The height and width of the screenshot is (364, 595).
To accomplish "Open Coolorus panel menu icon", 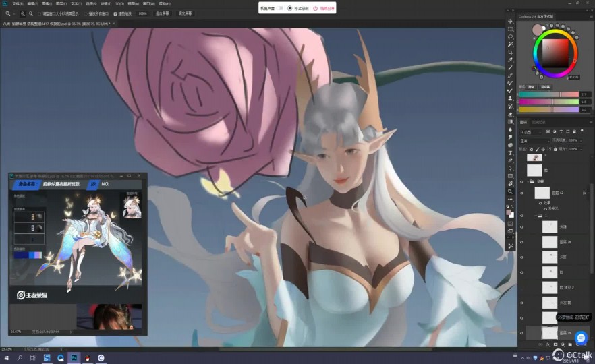I will coord(590,16).
